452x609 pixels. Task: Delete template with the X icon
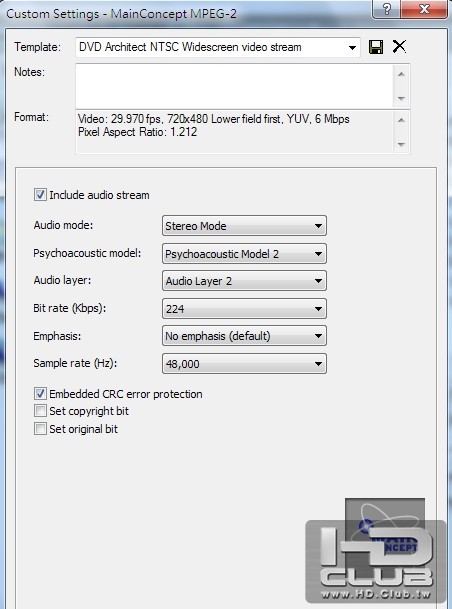point(399,47)
